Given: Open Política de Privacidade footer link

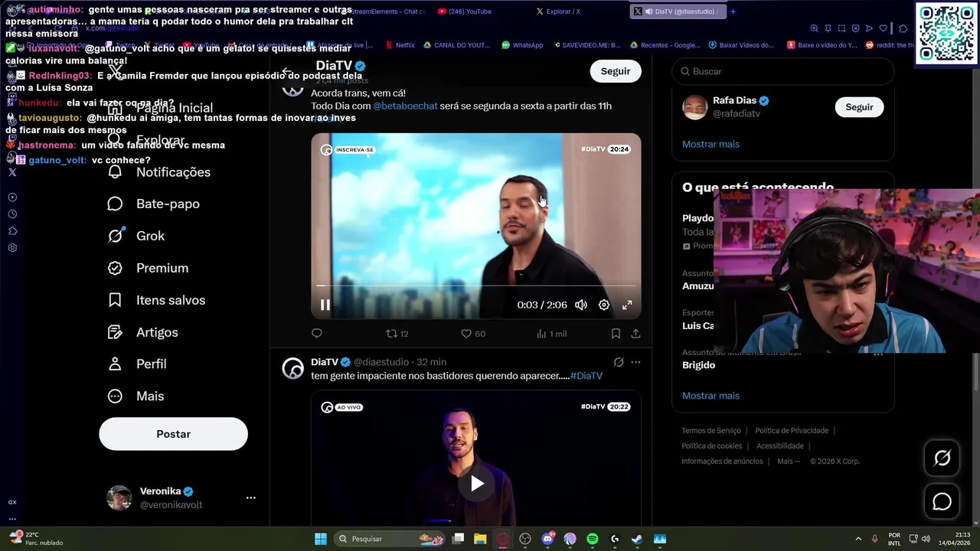Looking at the screenshot, I should tap(792, 431).
